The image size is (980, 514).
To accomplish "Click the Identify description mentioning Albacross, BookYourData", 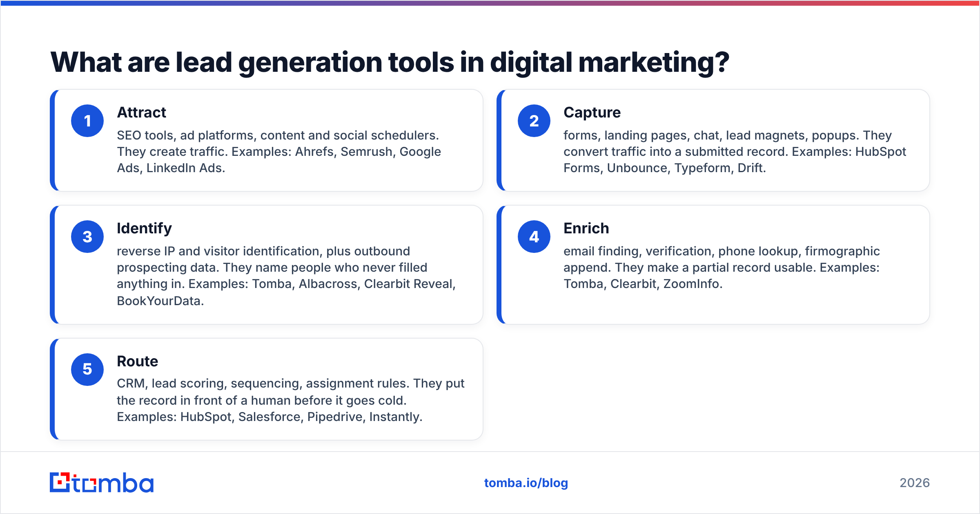I will 286,276.
